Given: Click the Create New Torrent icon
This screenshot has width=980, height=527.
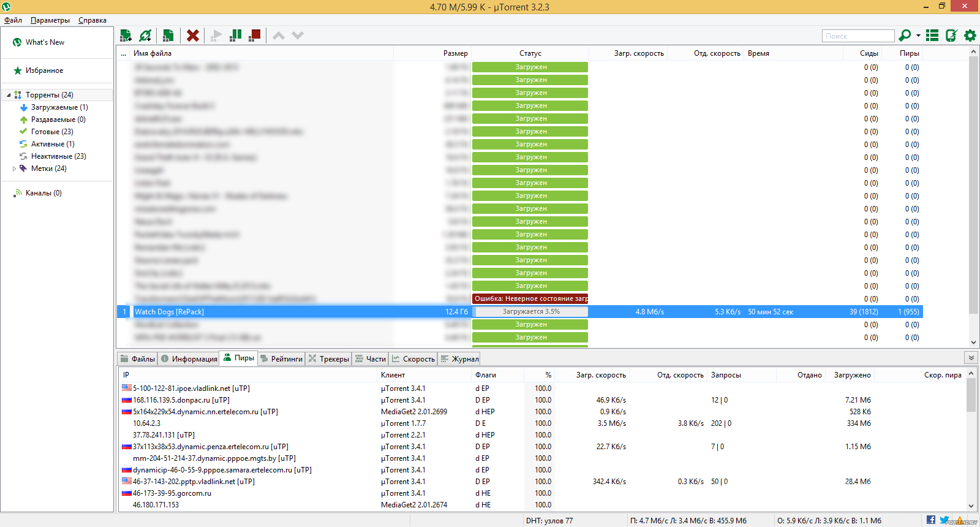Looking at the screenshot, I should pos(168,36).
